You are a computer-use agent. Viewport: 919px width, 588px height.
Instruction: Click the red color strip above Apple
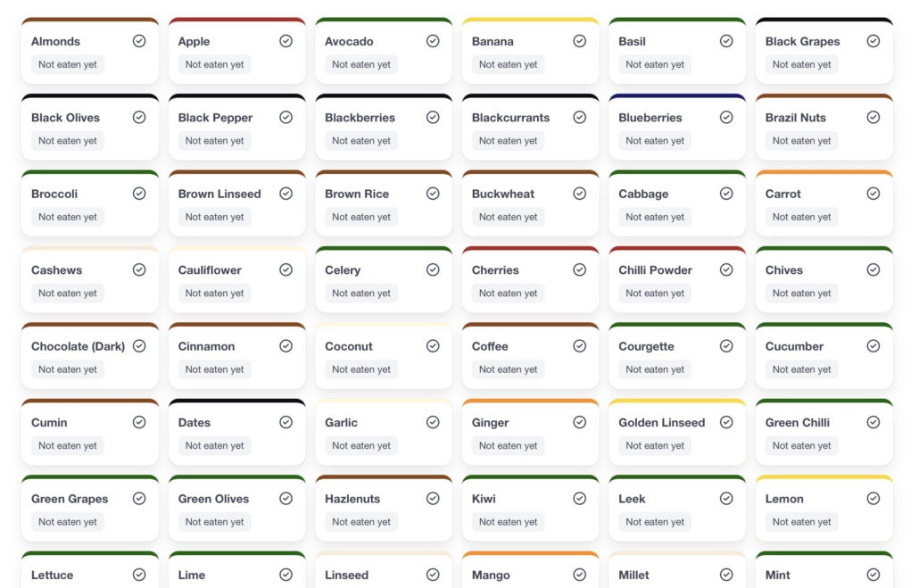236,20
